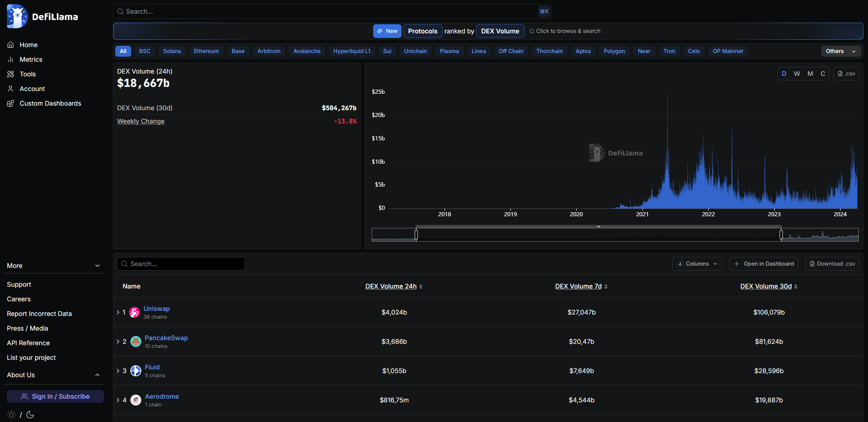Viewport: 868px width, 422px height.
Task: Click the protocol table search field
Action: tap(181, 264)
